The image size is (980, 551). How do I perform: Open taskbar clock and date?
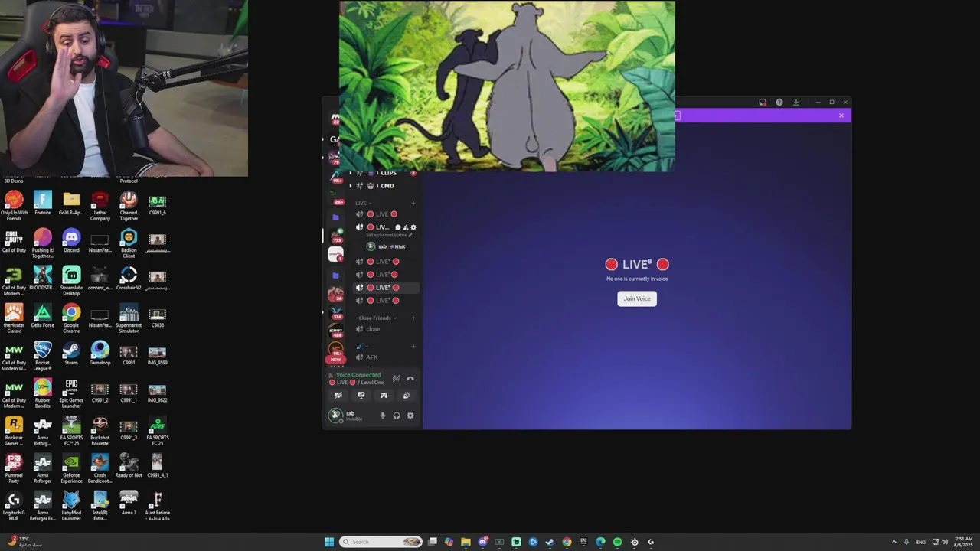[x=963, y=542]
